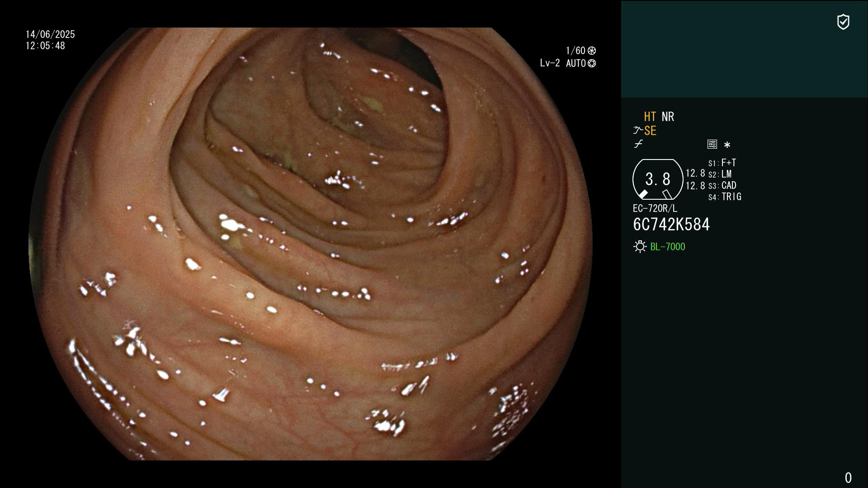Screen dimensions: 868x488
Task: Click the NR indicator
Action: (668, 117)
